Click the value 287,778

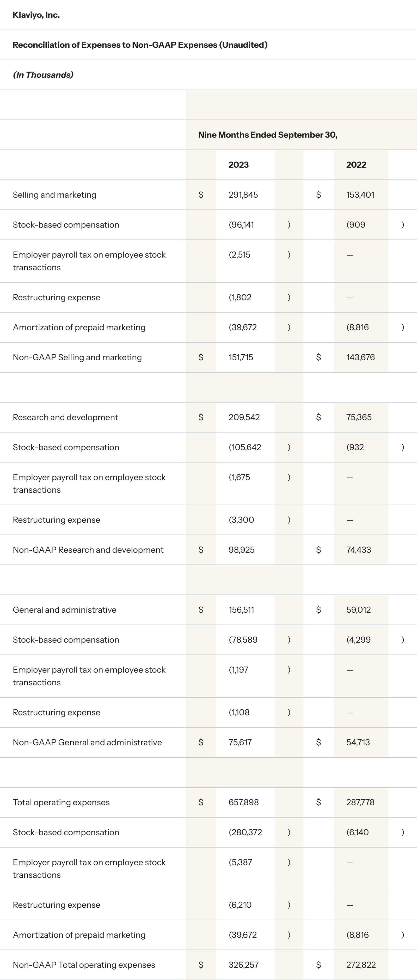click(x=360, y=802)
